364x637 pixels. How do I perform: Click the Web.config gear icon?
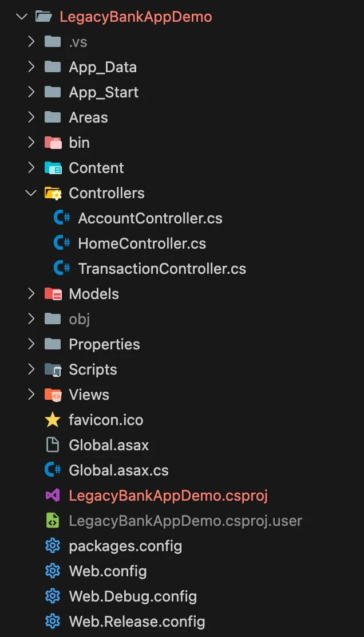[53, 571]
